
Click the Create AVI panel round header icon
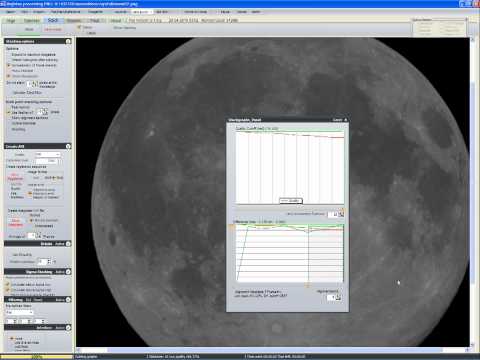click(x=68, y=146)
